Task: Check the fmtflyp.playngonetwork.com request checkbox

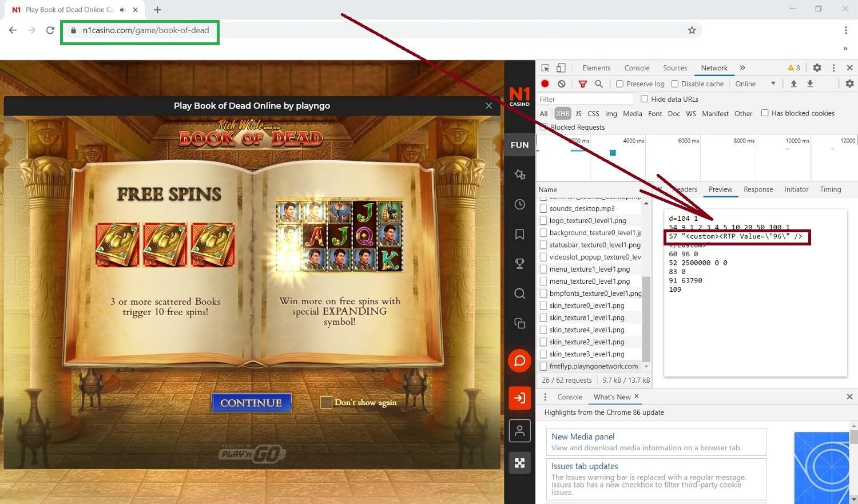Action: coord(543,366)
